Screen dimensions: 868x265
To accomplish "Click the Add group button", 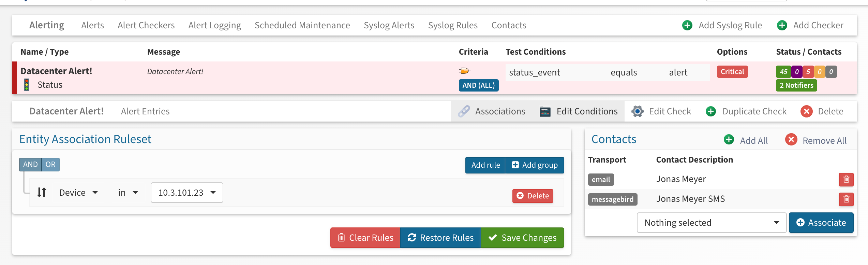I will (535, 165).
